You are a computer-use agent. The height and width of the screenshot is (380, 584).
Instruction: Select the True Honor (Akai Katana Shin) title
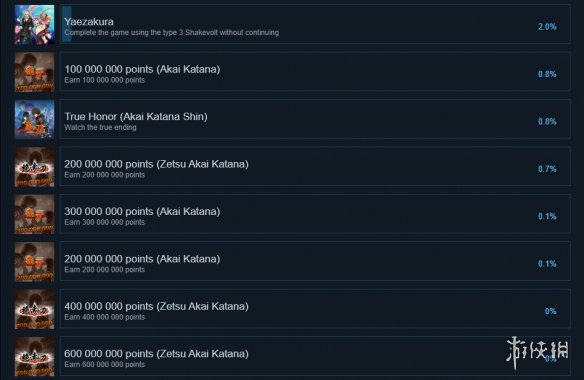[x=136, y=117]
